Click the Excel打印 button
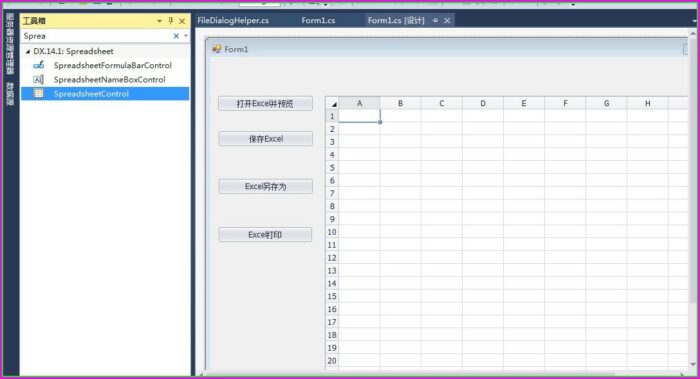Viewport: 700px width, 379px height. [265, 235]
